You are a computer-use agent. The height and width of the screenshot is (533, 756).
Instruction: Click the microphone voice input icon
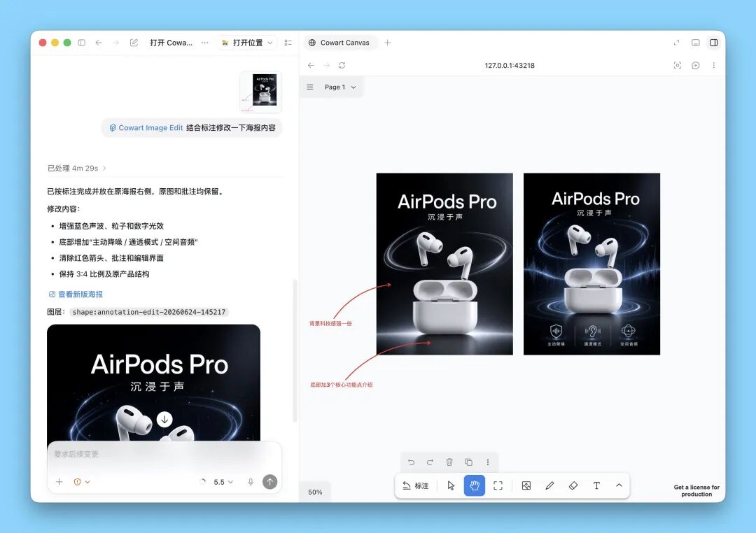click(x=251, y=482)
